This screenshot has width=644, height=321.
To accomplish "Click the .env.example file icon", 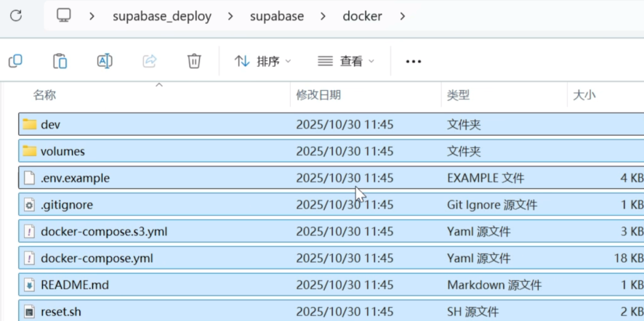I will (29, 178).
